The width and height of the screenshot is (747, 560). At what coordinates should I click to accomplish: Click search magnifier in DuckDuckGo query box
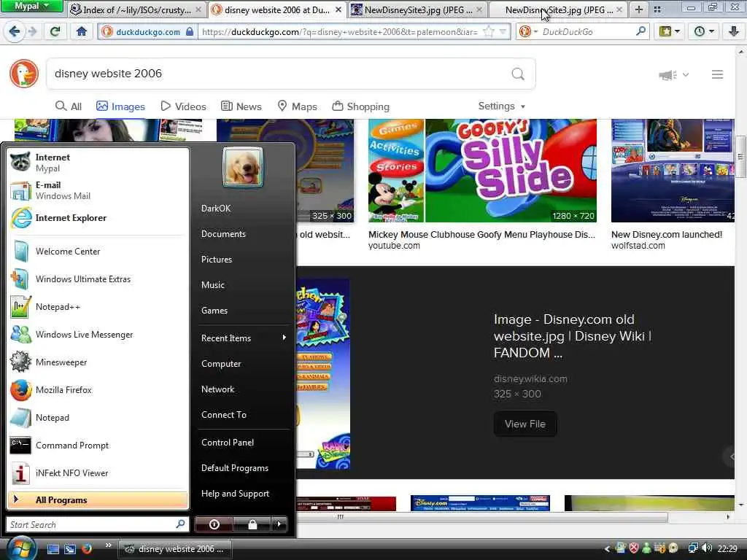518,74
